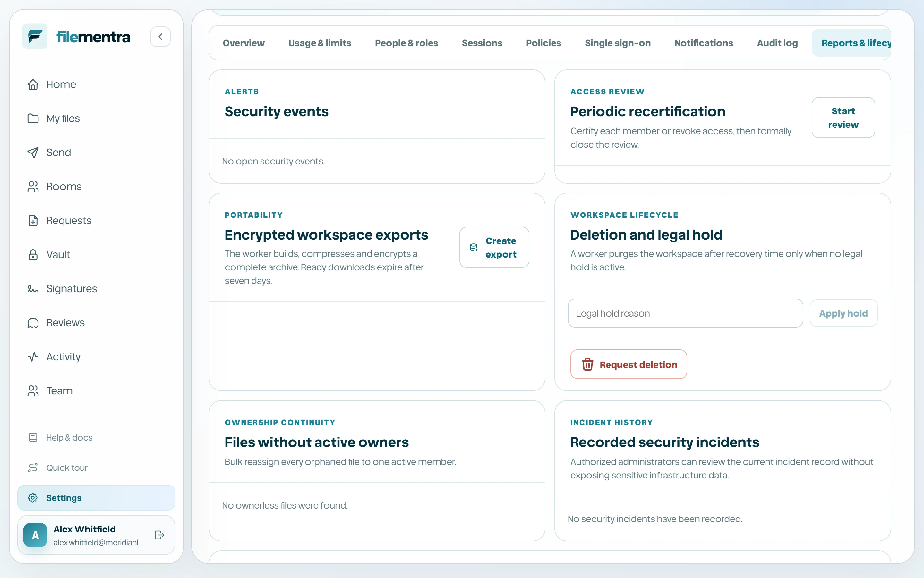The image size is (924, 578).
Task: Switch to the Overview tab
Action: pyautogui.click(x=244, y=43)
